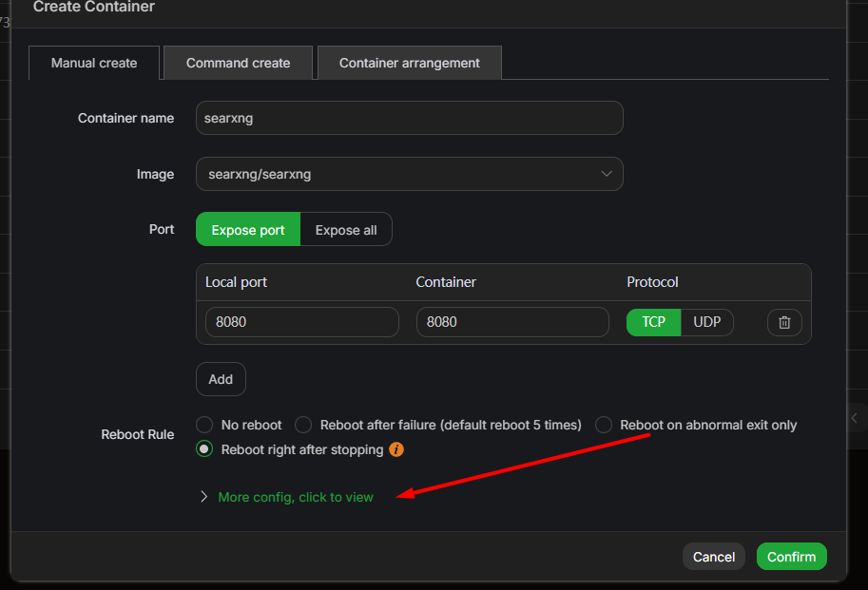The height and width of the screenshot is (590, 868).
Task: Click the Protocol column header
Action: point(652,282)
